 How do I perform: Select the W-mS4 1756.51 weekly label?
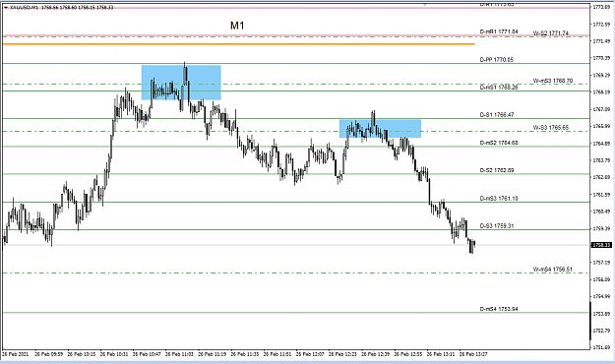pyautogui.click(x=552, y=270)
